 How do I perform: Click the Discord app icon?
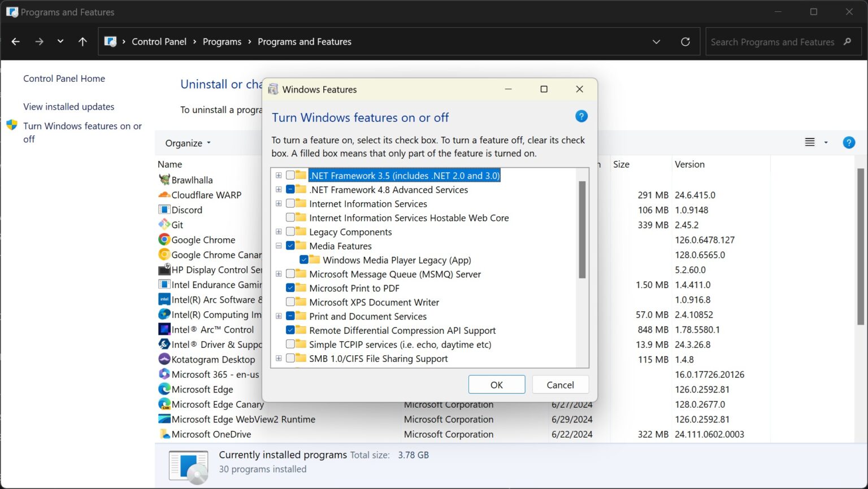pyautogui.click(x=164, y=209)
